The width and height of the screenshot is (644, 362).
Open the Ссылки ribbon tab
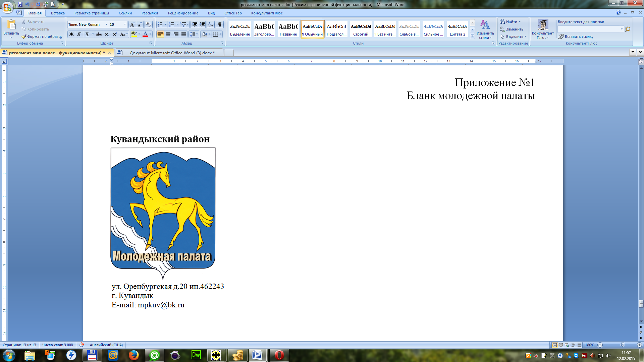coord(125,13)
